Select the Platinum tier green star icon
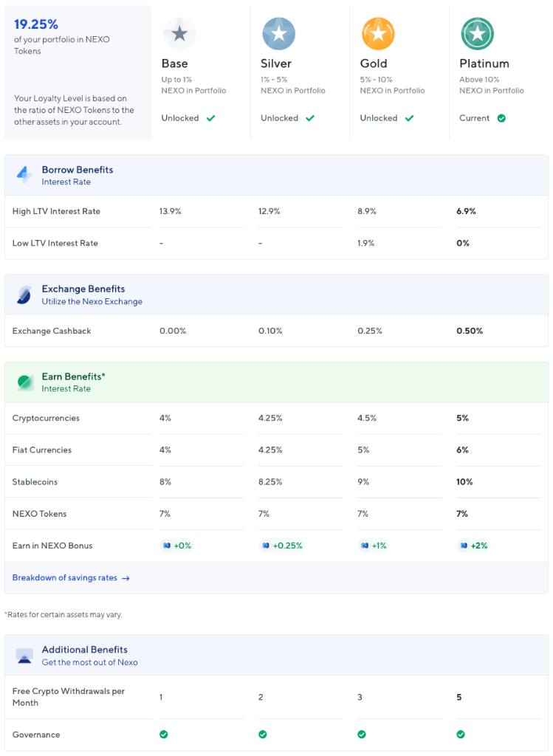The image size is (553, 756). [477, 34]
